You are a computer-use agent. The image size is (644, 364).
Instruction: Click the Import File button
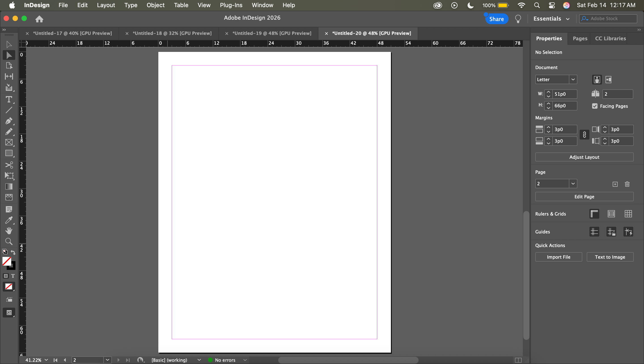pyautogui.click(x=558, y=257)
